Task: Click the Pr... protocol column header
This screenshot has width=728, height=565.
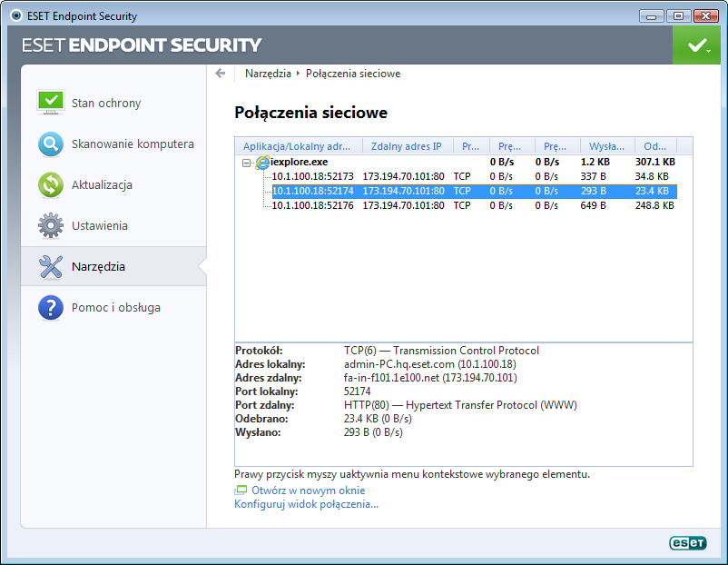Action: click(471, 146)
